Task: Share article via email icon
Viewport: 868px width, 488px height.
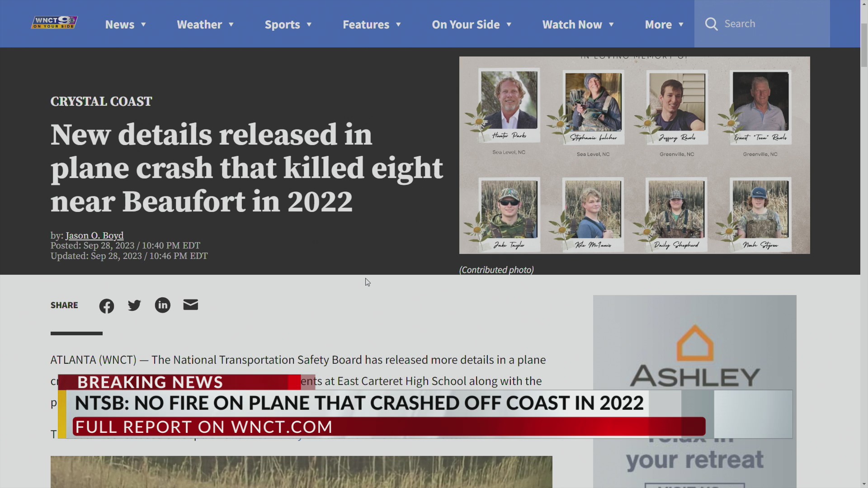Action: (x=191, y=305)
